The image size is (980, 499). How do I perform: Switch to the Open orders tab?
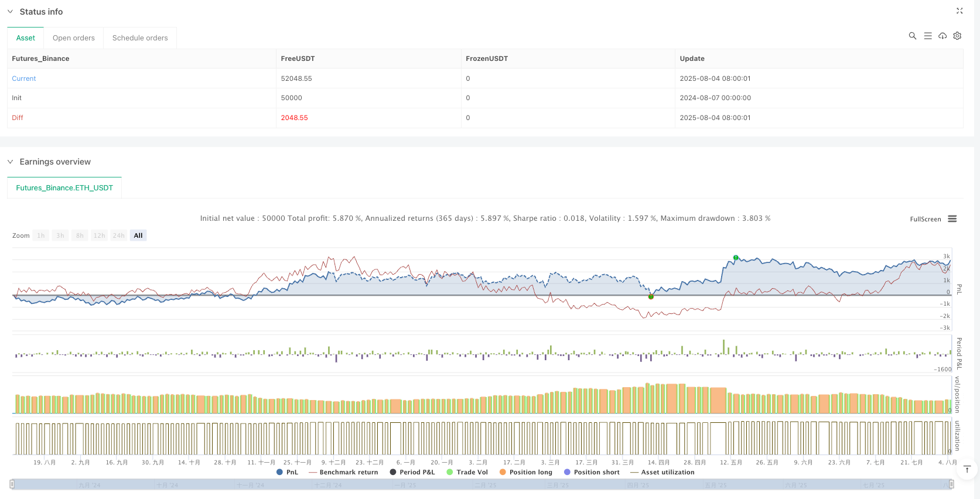click(74, 38)
